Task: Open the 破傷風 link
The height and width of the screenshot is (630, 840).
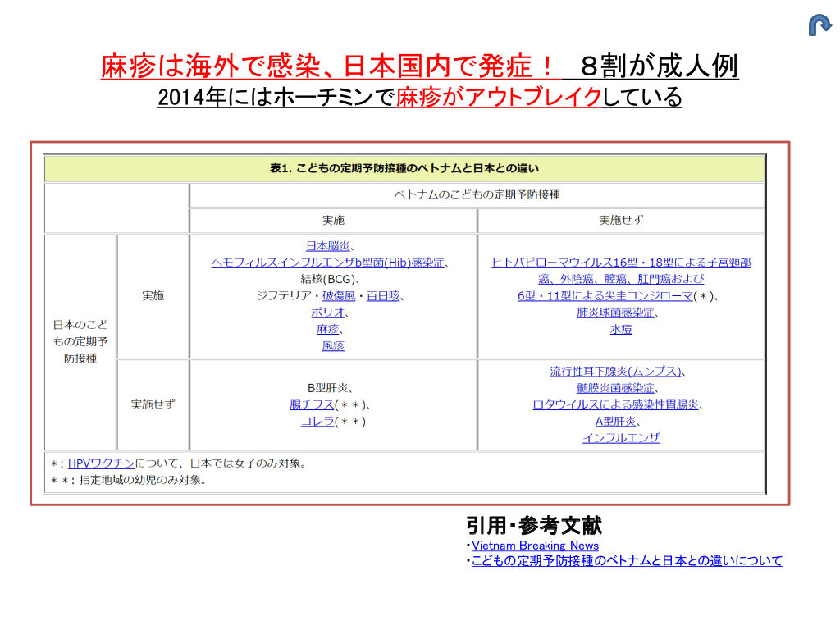Action: coord(339,296)
